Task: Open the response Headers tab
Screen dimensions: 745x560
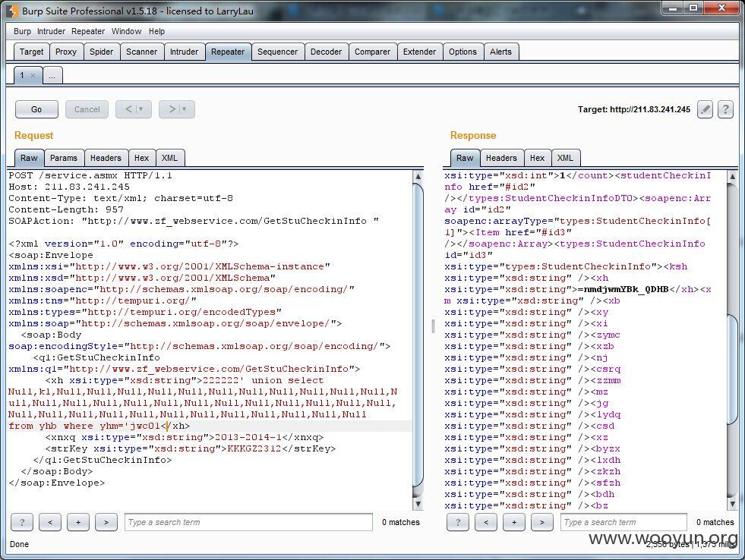Action: (501, 158)
